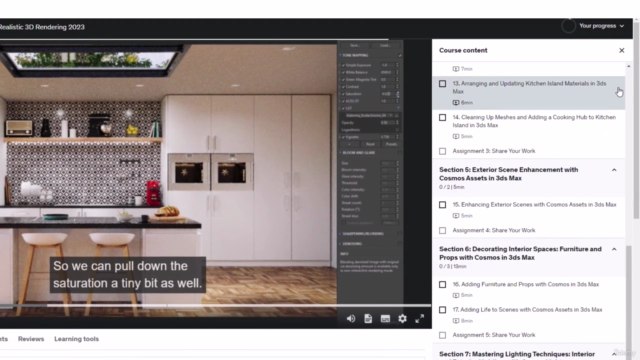Click the progress circle icon in header
This screenshot has height=360, width=640.
point(568,26)
